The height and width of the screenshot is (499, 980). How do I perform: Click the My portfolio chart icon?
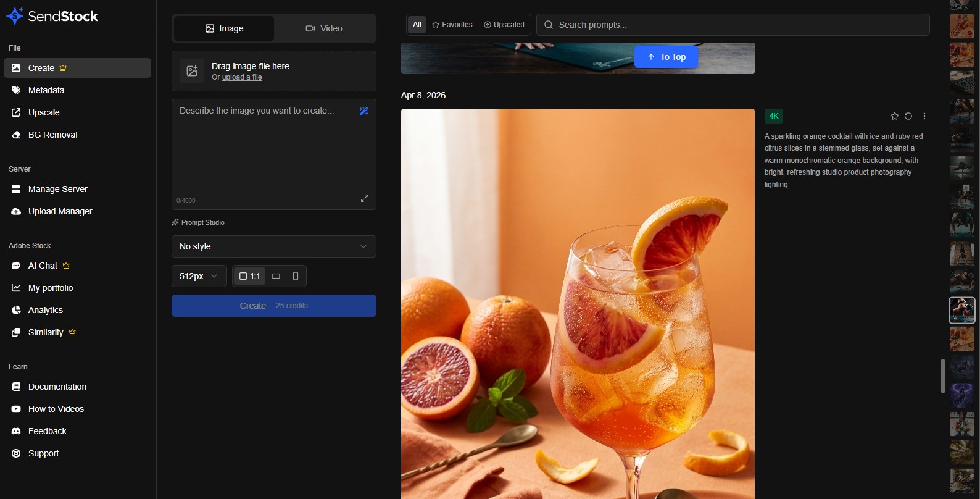click(x=16, y=288)
